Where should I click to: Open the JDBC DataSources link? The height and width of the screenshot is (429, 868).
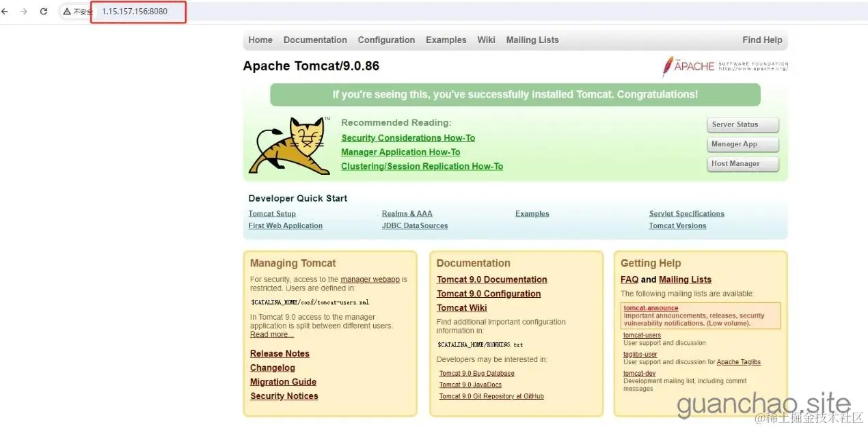415,226
